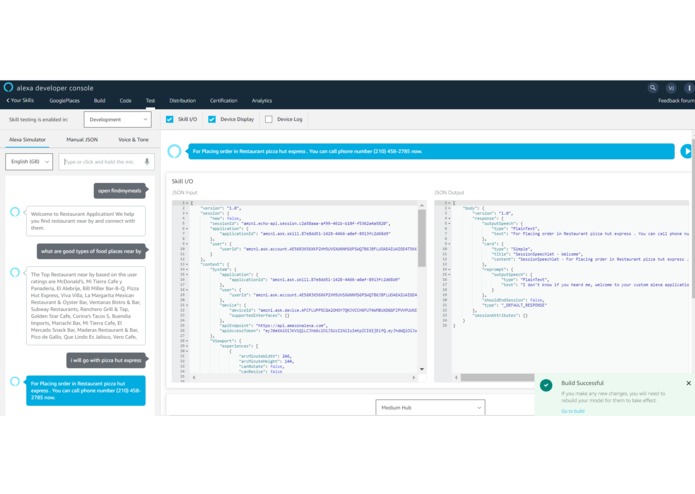Switch to the Analytics tab
695x494 pixels.
coord(262,101)
